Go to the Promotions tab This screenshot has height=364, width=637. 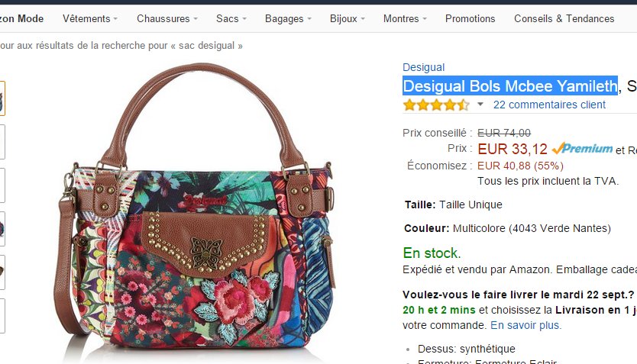tap(470, 18)
